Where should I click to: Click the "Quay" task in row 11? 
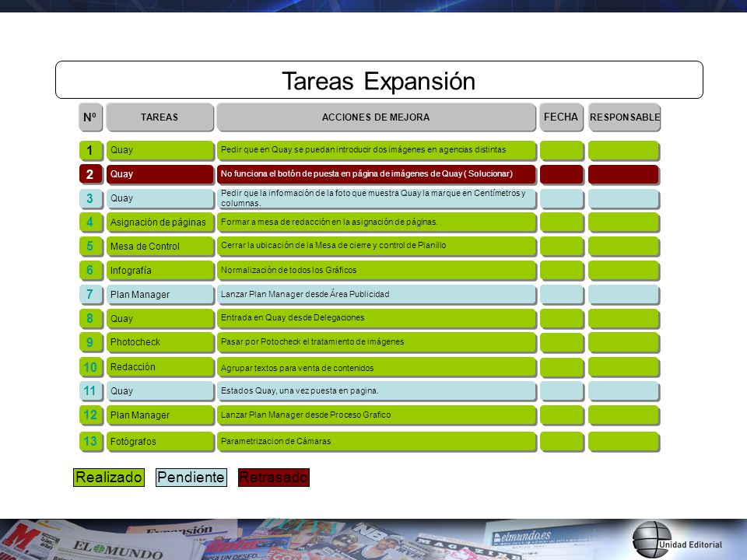pos(160,391)
